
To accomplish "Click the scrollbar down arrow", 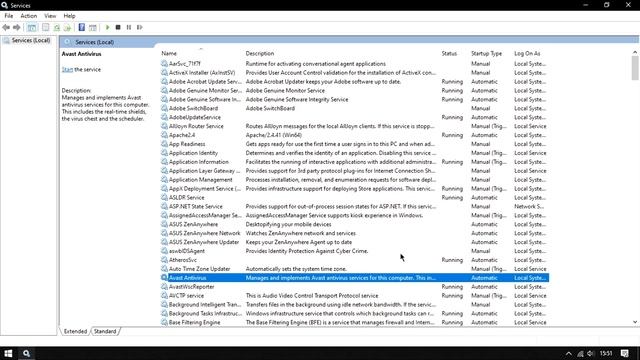I will (x=635, y=322).
